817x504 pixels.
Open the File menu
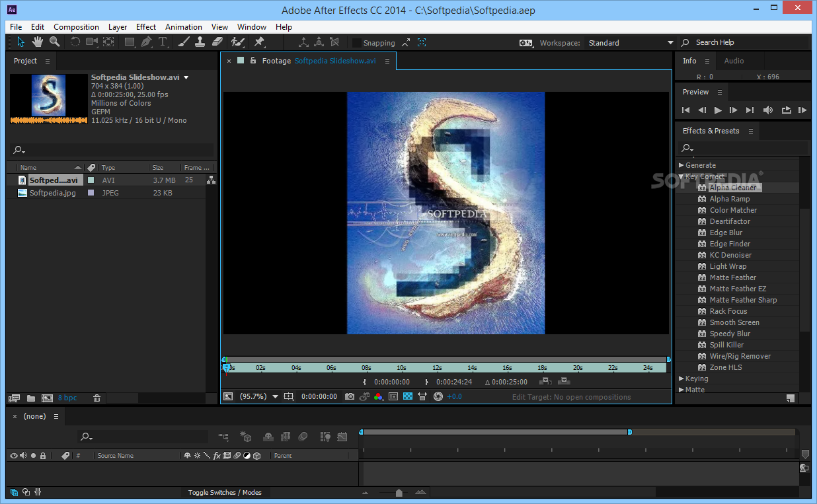[16, 27]
